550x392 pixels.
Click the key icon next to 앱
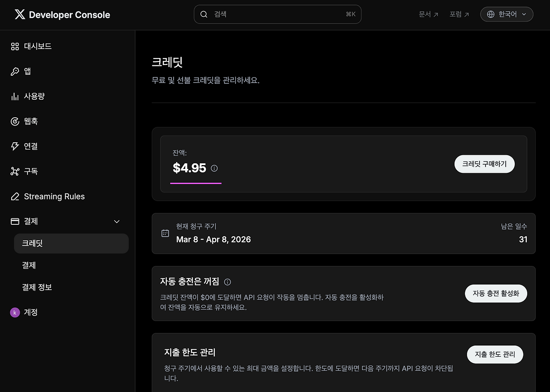point(15,71)
